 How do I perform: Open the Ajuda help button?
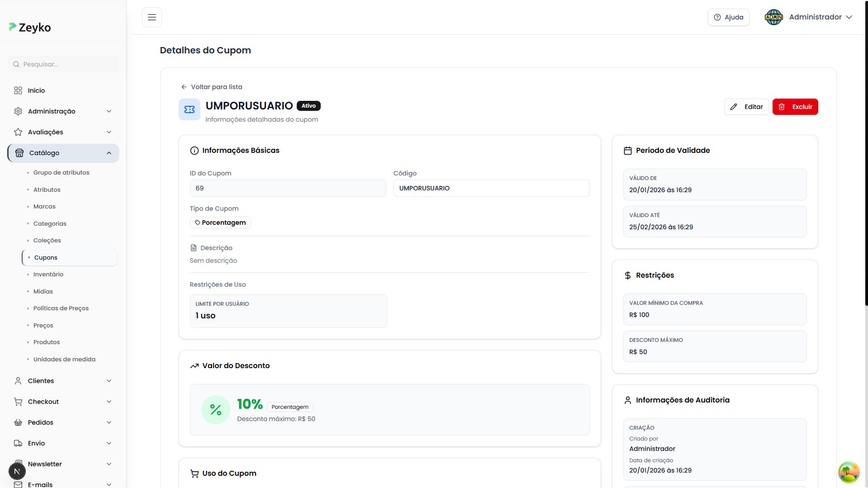pyautogui.click(x=728, y=17)
